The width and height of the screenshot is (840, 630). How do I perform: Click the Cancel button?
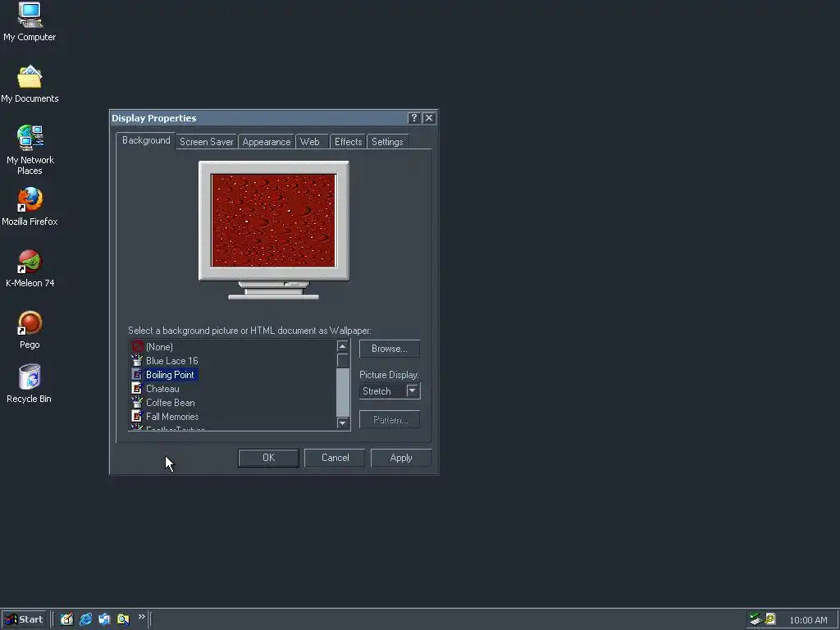point(335,458)
